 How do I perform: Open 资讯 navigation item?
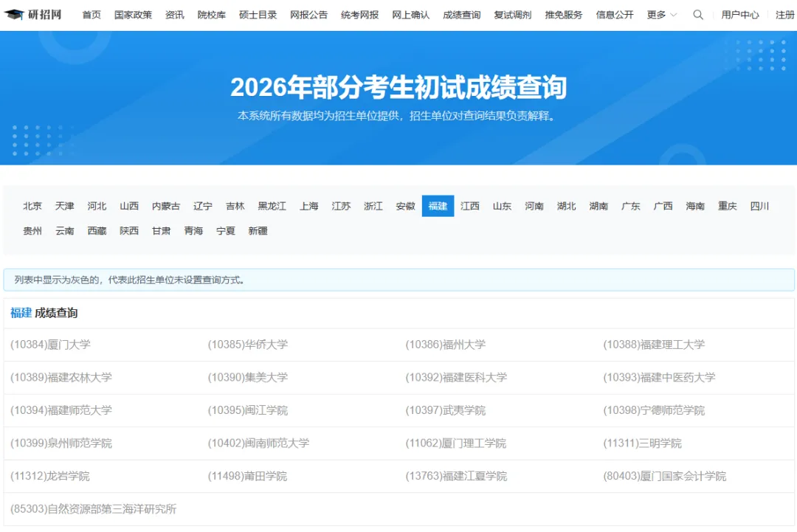pyautogui.click(x=175, y=15)
